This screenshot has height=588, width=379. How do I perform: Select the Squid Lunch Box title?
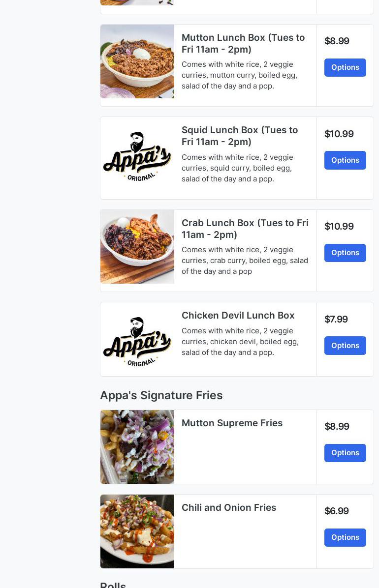pyautogui.click(x=240, y=136)
